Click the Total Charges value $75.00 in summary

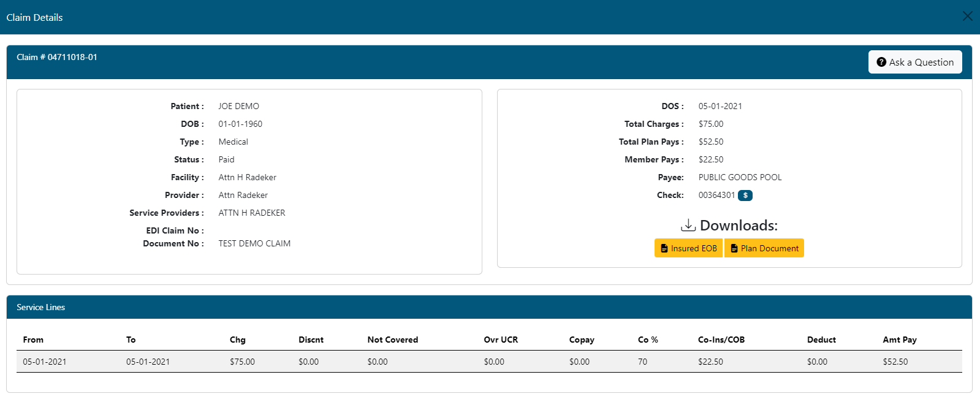(x=711, y=124)
